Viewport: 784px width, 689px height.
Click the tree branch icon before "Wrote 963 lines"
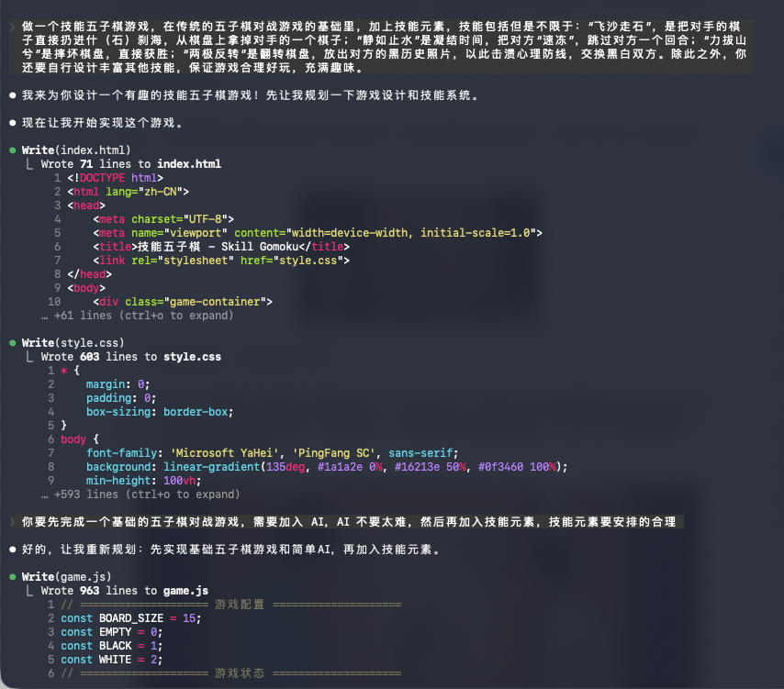(29, 591)
